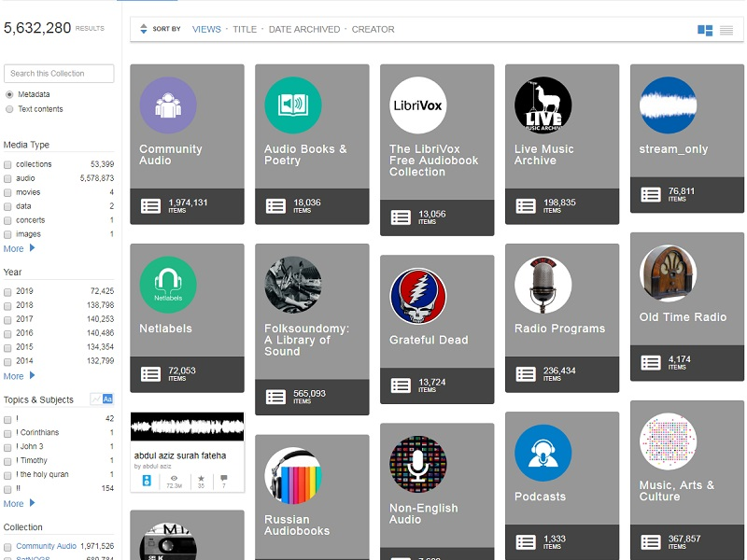Sort results by Date Archived

pos(304,30)
